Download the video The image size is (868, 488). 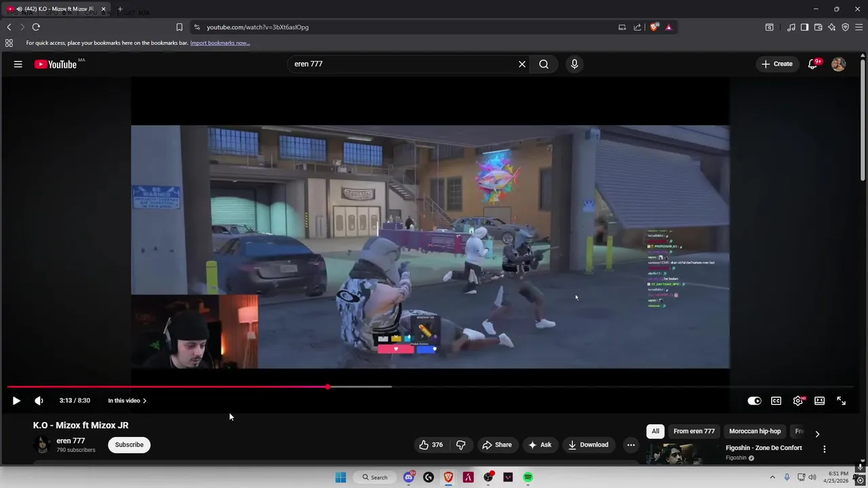588,445
